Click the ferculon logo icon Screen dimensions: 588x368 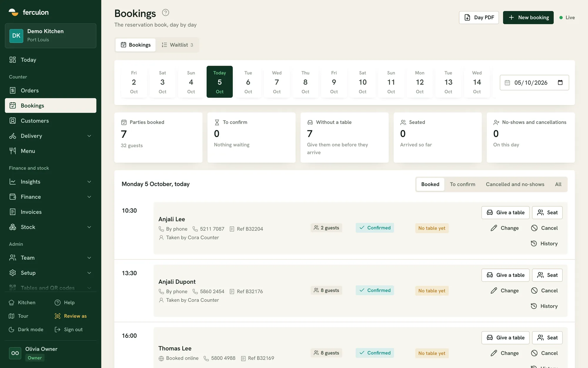coord(14,12)
